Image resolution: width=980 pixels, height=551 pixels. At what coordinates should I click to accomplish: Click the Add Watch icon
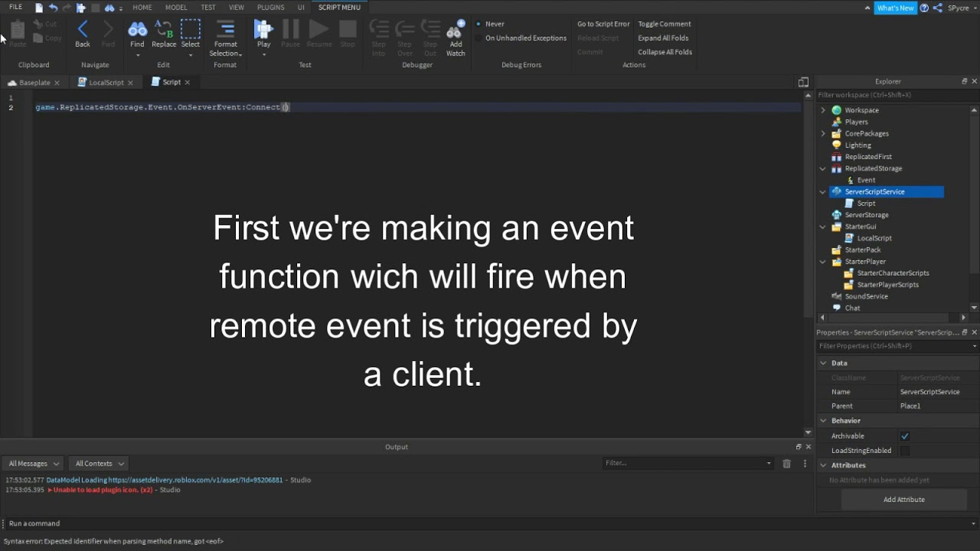coord(456,30)
